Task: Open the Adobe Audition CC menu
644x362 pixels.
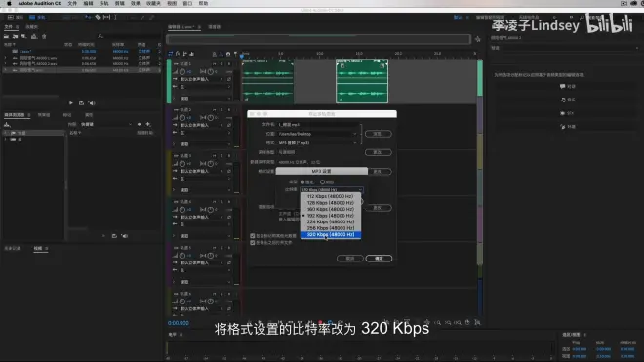Action: [39, 3]
